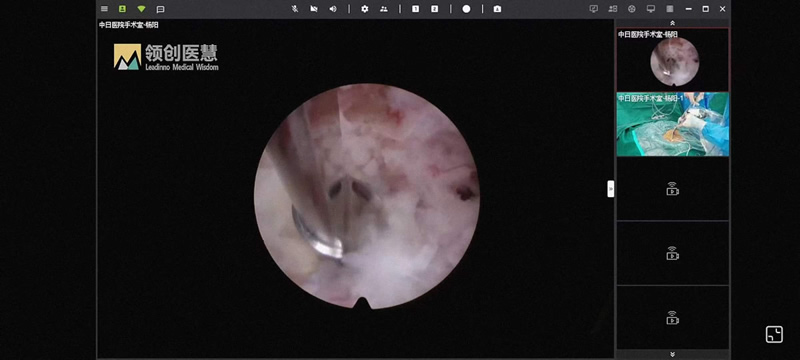Start recording with the white circle button

(x=466, y=9)
